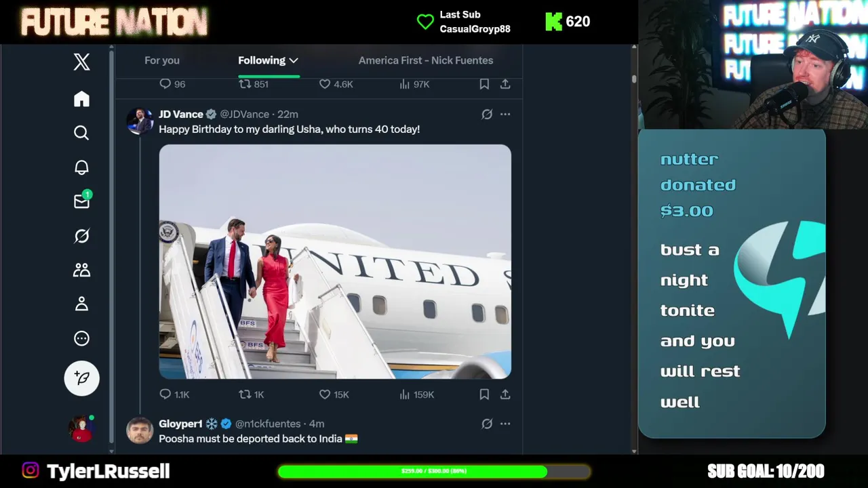The height and width of the screenshot is (488, 868).
Task: Open JD Vance profile avatar
Action: [x=140, y=121]
